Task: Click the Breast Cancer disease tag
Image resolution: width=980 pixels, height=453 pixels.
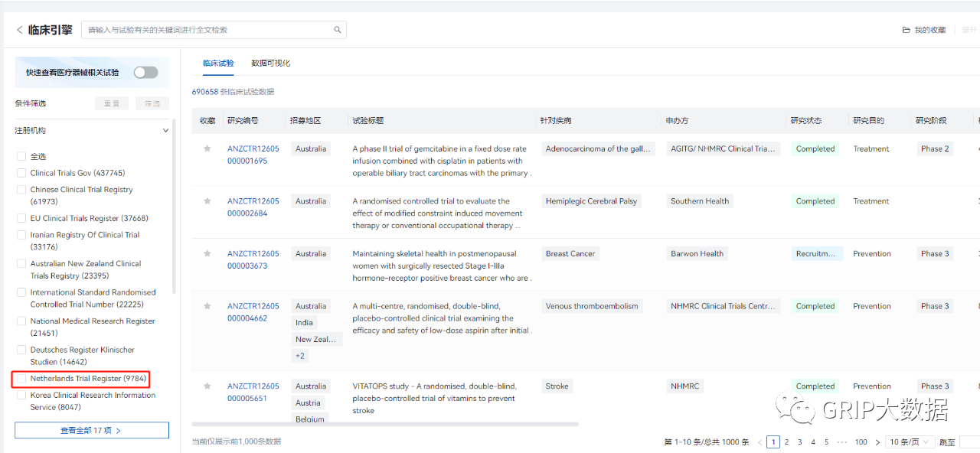Action: click(x=570, y=253)
